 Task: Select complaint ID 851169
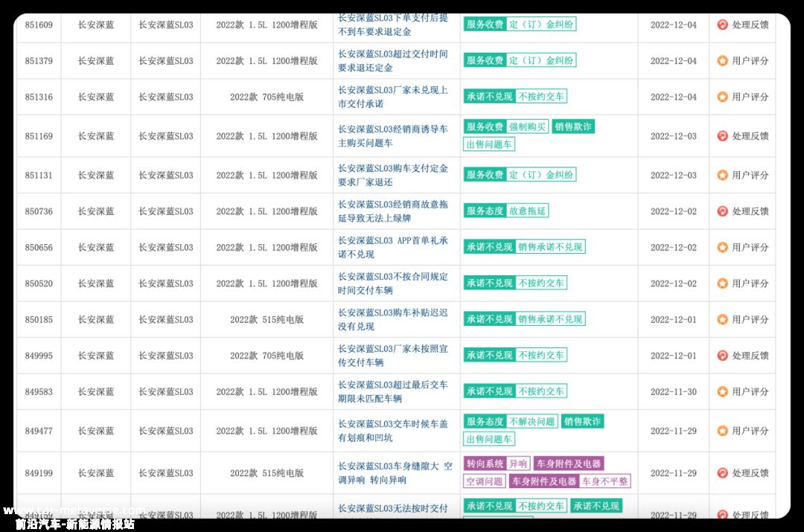39,136
